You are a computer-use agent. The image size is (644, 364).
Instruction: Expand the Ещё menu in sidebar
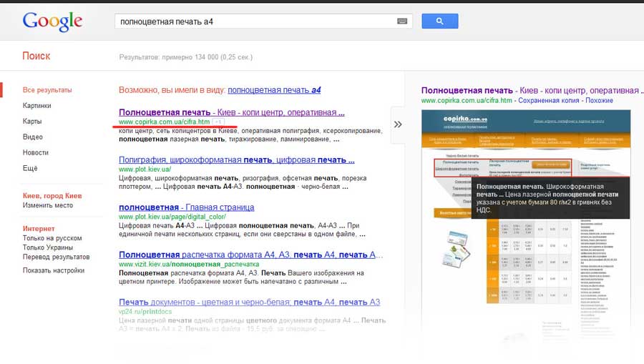point(30,168)
